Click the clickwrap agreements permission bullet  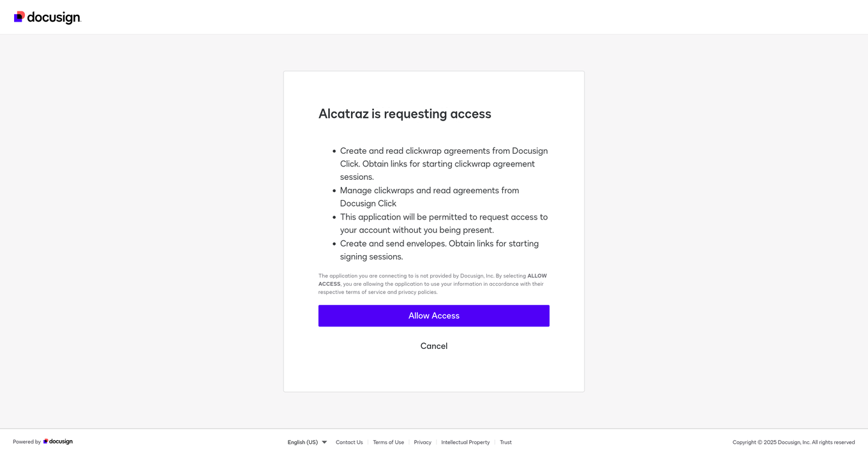[444, 163]
